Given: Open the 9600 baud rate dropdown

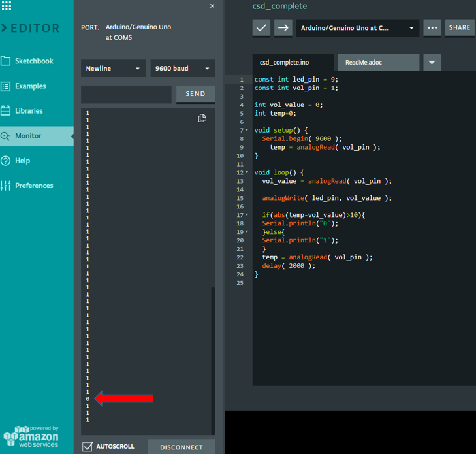Looking at the screenshot, I should click(x=183, y=69).
